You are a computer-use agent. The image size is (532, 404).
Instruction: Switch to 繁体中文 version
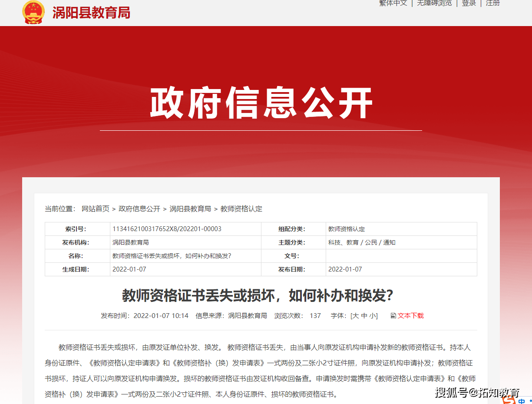[x=393, y=3]
